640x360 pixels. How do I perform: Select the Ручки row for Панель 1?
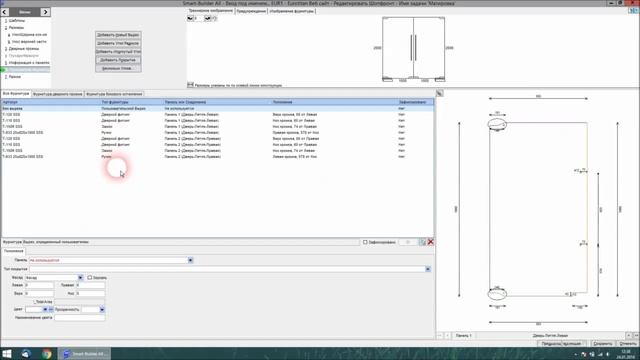coord(218,133)
